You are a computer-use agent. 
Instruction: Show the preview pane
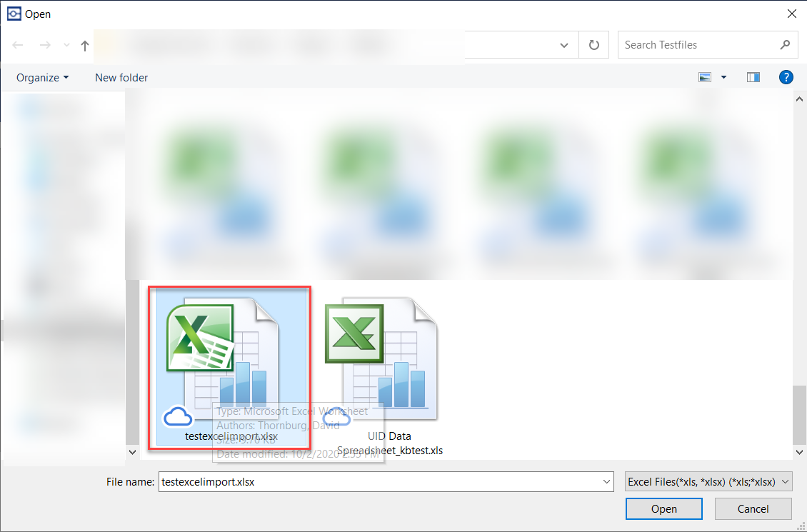(x=753, y=77)
